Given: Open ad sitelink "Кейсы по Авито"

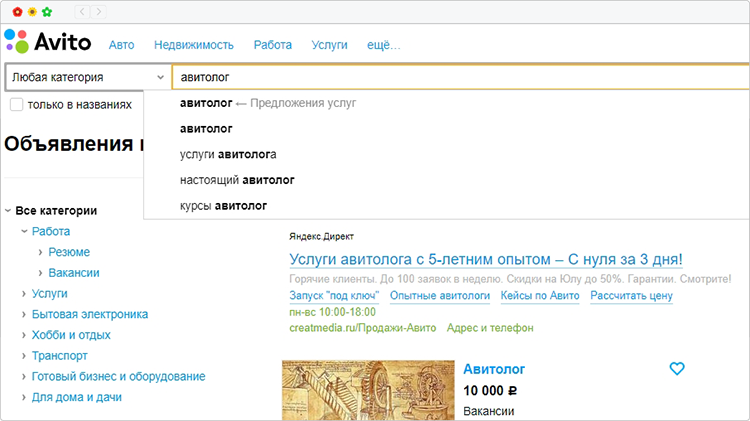Looking at the screenshot, I should 540,296.
